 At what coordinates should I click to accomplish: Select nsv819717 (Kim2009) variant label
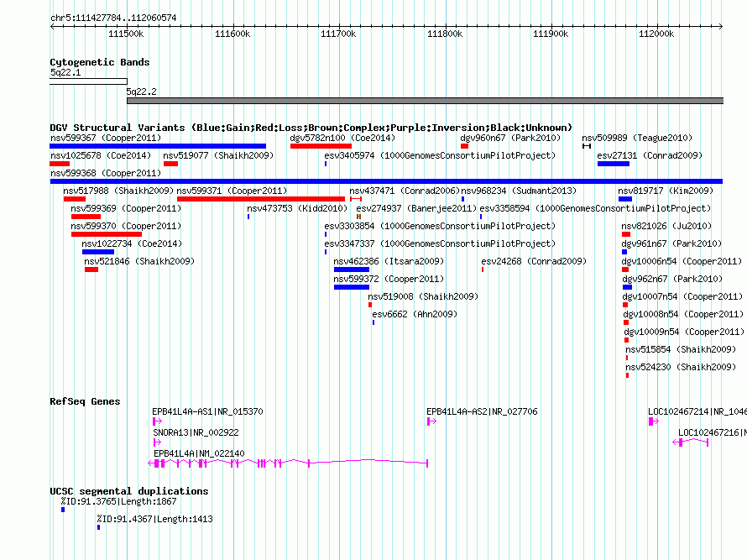666,191
